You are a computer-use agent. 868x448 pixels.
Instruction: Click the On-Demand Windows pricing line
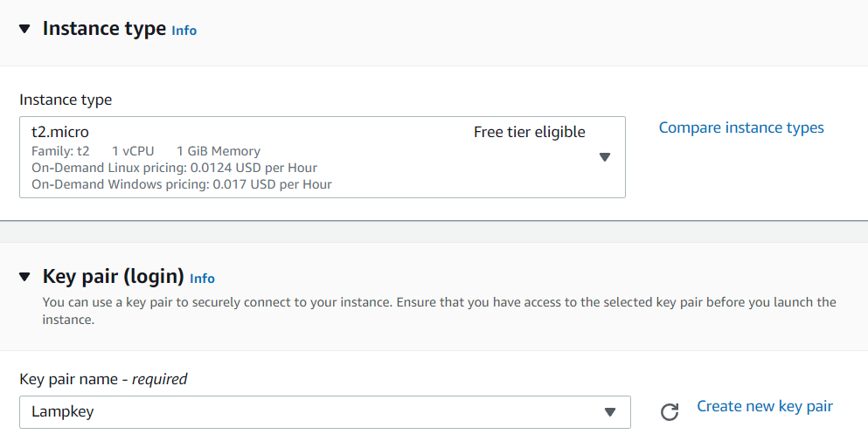(181, 184)
